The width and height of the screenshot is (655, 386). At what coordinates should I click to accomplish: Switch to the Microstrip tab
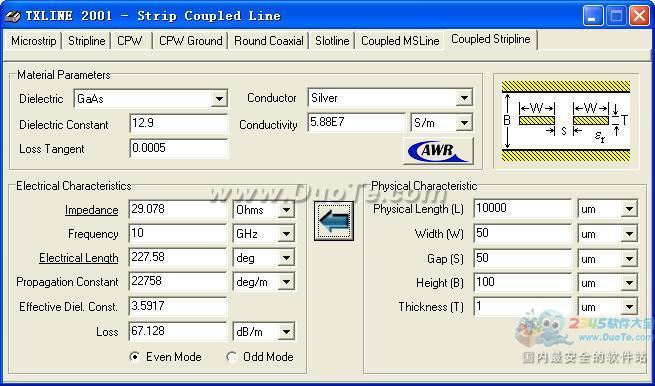33,41
